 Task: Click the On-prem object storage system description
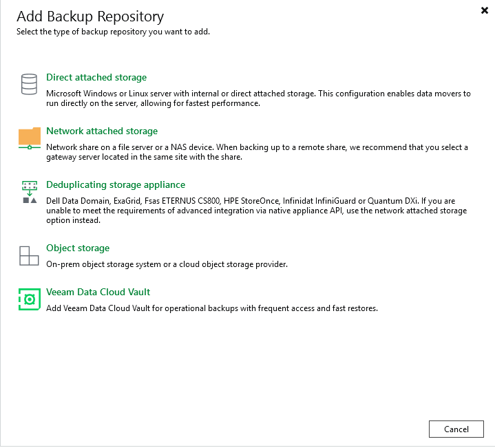167,264
